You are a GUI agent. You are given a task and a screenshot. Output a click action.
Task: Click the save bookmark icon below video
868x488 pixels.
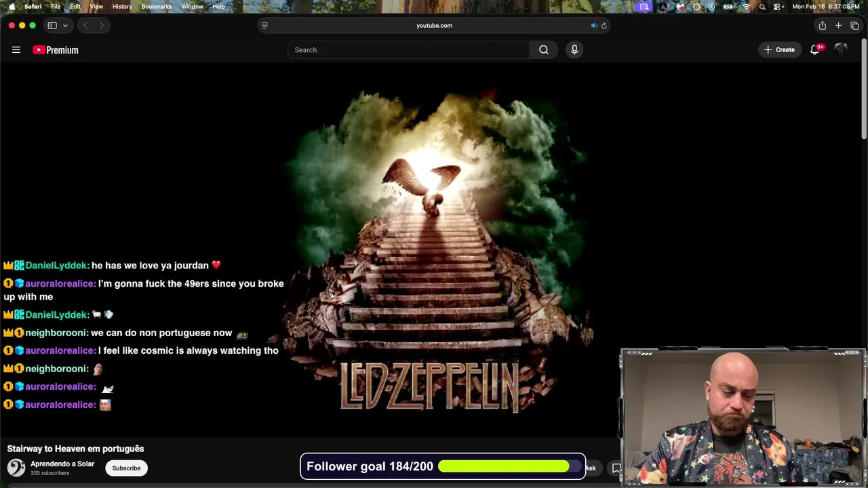616,468
